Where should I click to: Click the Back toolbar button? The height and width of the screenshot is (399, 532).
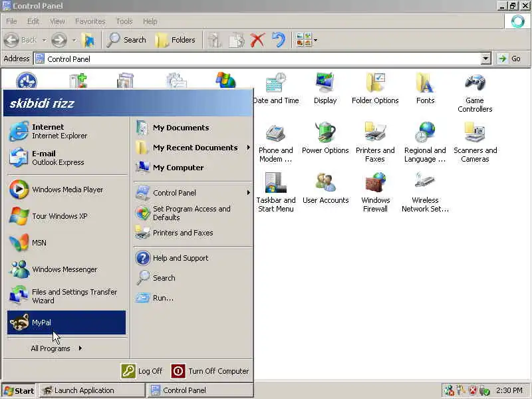[x=21, y=40]
